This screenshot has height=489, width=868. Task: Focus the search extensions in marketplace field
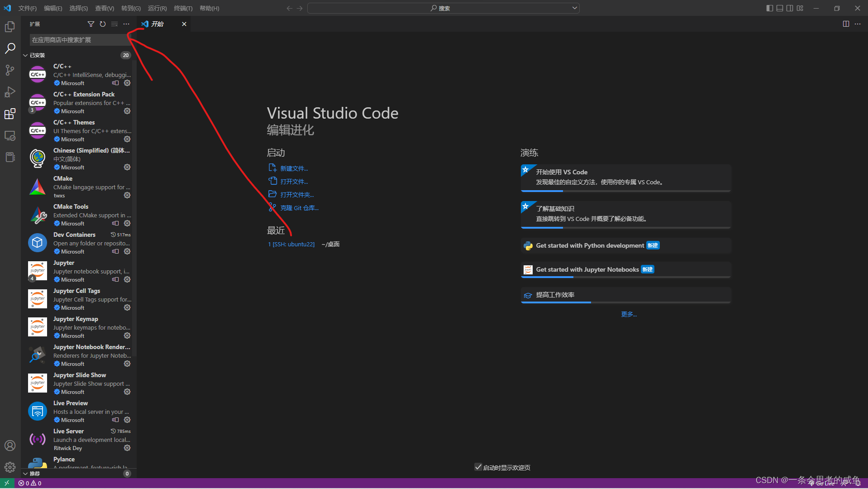pos(80,40)
